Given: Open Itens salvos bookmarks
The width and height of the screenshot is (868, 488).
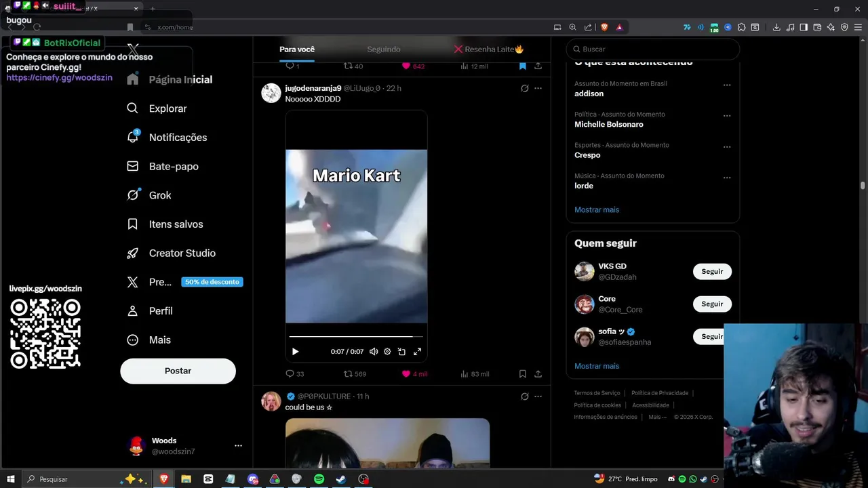Looking at the screenshot, I should pos(165,224).
